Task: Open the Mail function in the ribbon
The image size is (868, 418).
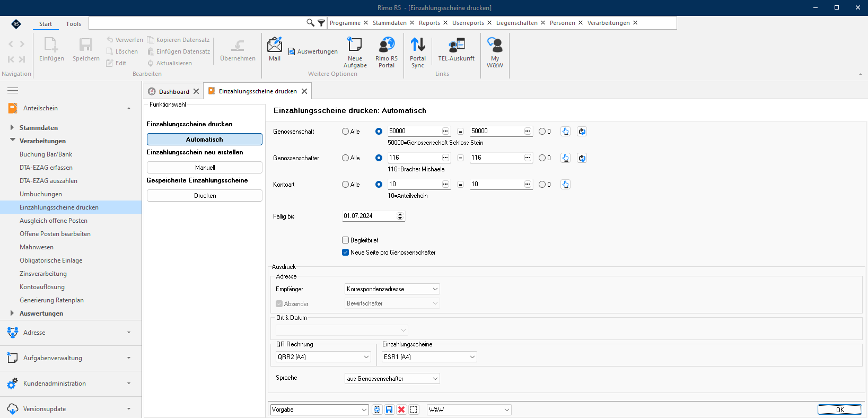Action: (x=275, y=49)
